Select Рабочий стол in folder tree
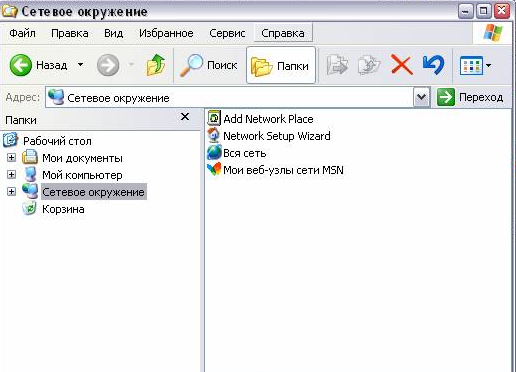516x372 pixels. point(57,141)
